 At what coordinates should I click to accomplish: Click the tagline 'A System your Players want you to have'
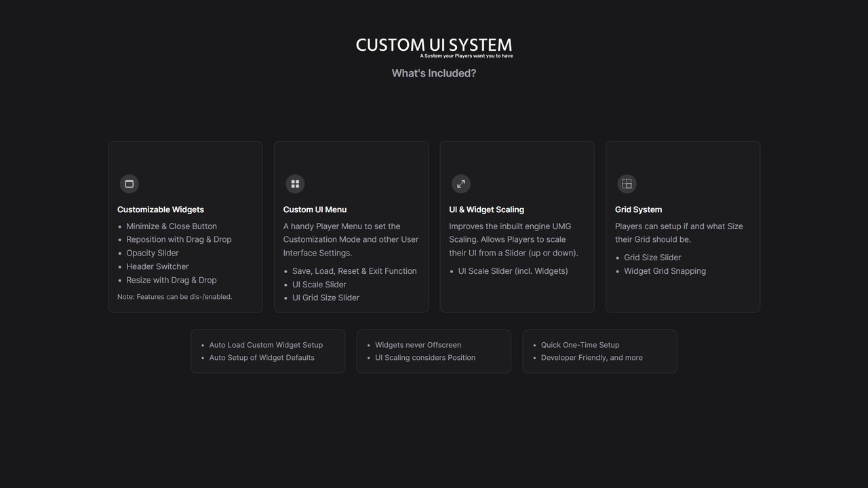(467, 56)
